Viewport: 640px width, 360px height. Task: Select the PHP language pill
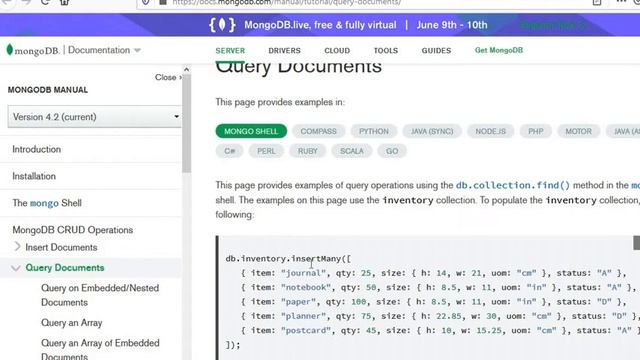point(536,131)
